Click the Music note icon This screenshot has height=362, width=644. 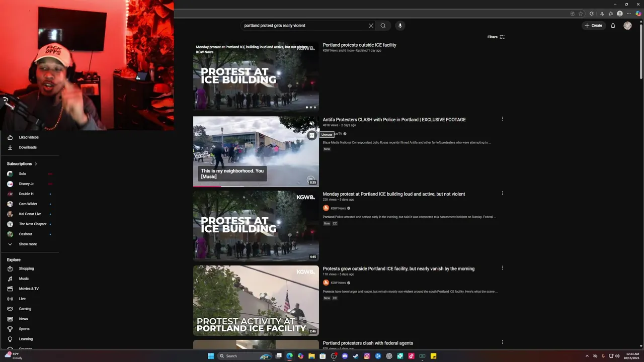(x=10, y=279)
